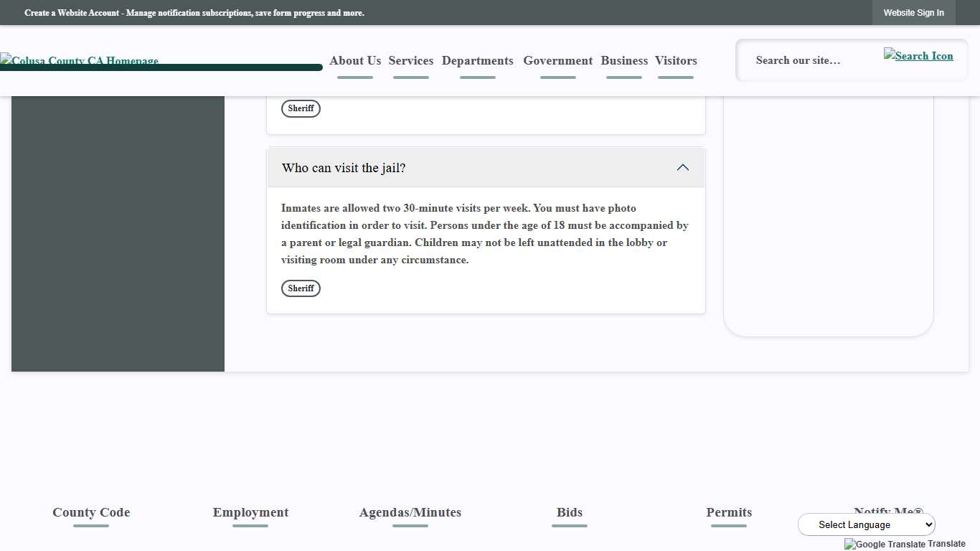Open the Services menu
Viewport: 980px width, 551px height.
410,61
